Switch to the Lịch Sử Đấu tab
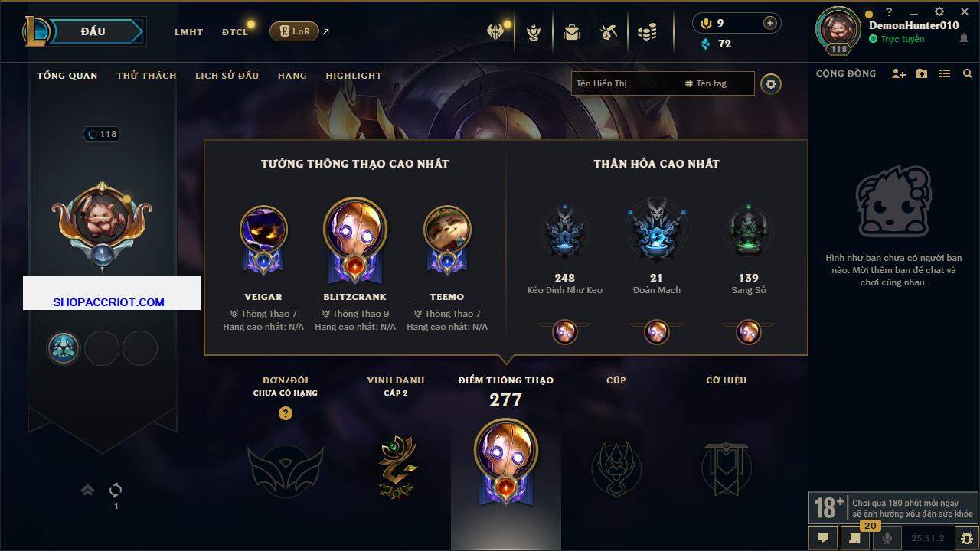 (227, 76)
